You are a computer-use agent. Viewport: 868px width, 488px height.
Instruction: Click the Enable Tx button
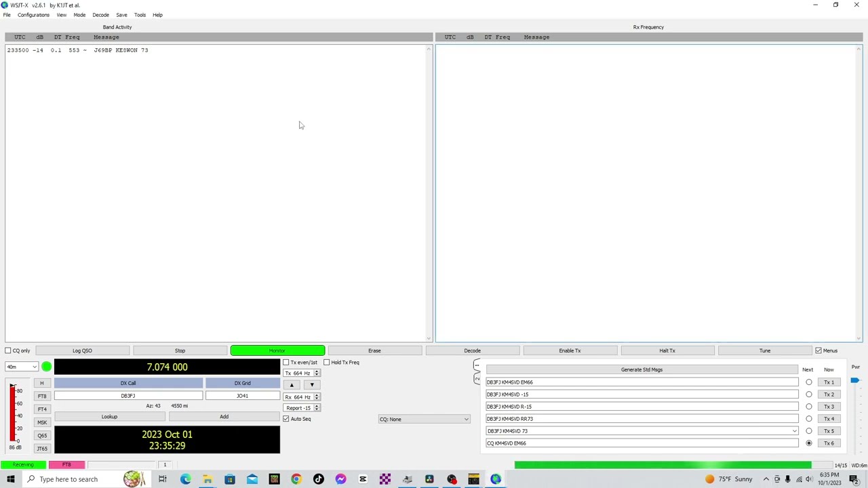pyautogui.click(x=570, y=350)
